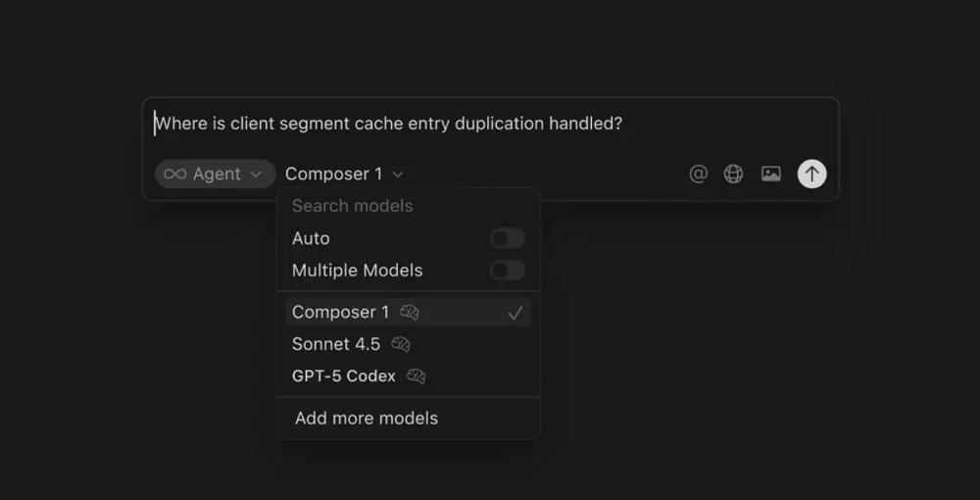
Task: Click the checkmark on the Composer 1 row
Action: tap(515, 313)
